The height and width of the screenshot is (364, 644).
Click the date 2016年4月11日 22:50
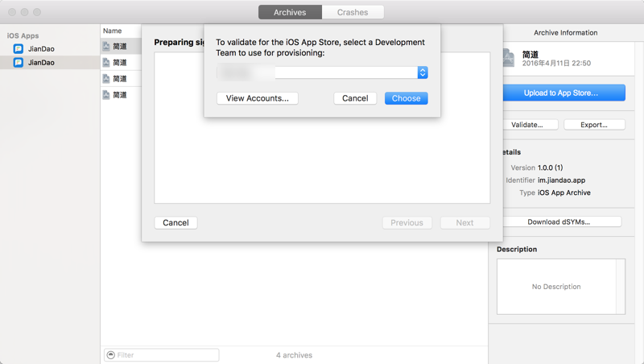(x=556, y=64)
